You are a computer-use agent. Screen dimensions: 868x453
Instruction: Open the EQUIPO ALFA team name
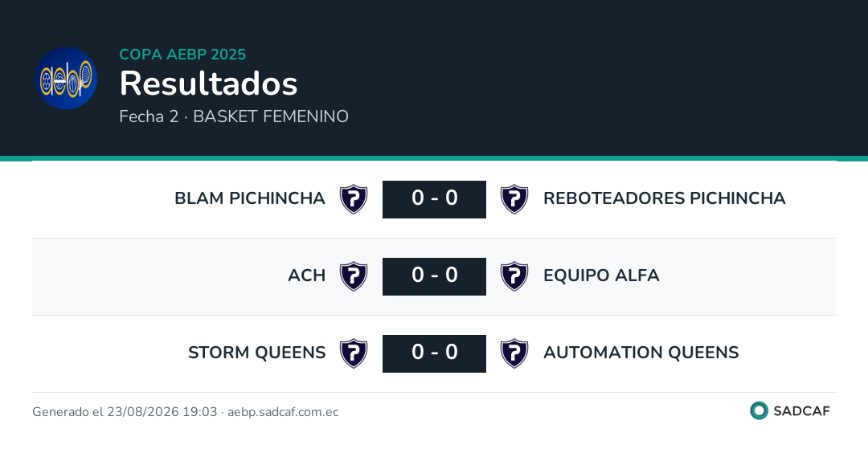[601, 275]
